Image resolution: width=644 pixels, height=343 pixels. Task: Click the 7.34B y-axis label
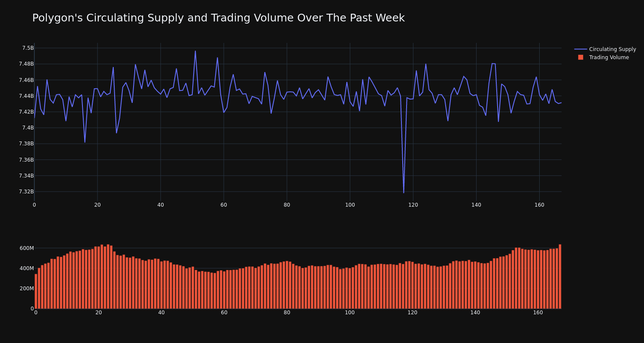(x=26, y=175)
